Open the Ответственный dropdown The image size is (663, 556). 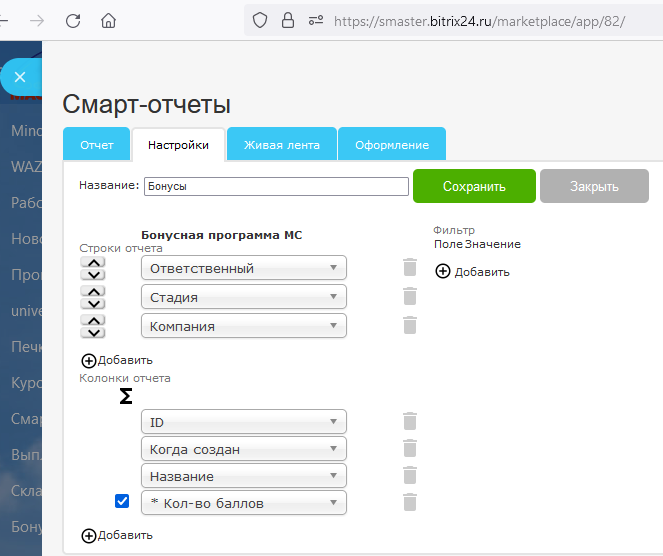pos(244,268)
